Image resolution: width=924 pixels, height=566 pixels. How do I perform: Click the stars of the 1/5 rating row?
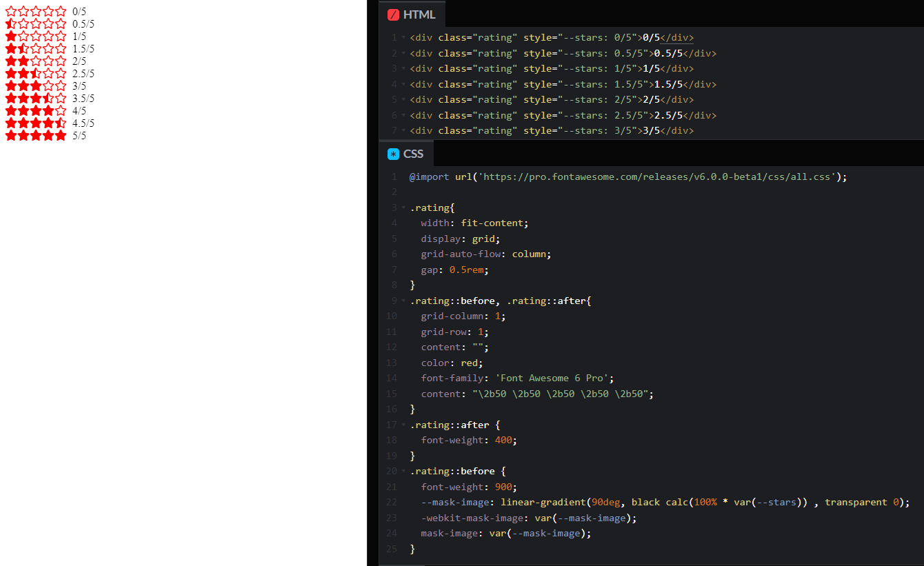[x=36, y=36]
